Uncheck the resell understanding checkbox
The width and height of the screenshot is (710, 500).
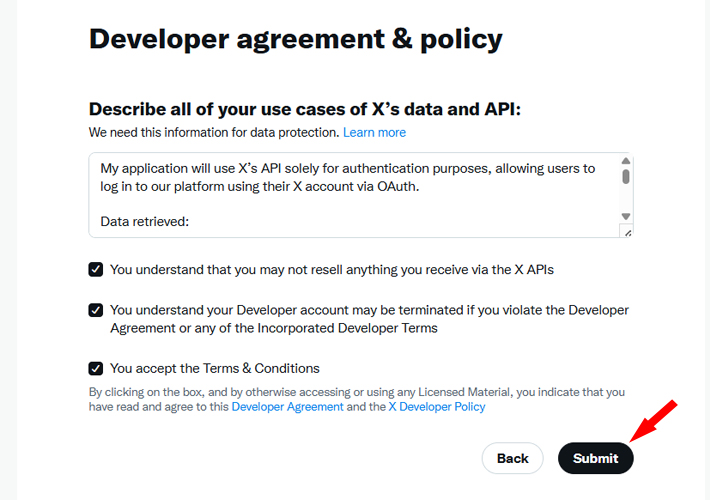click(96, 269)
